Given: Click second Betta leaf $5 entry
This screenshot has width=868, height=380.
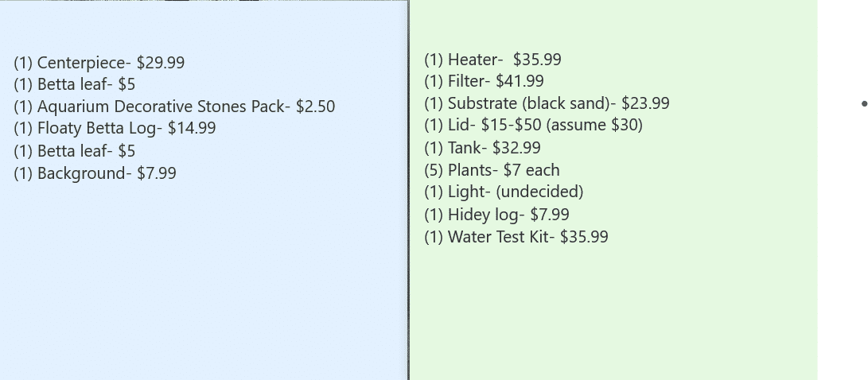Looking at the screenshot, I should pyautogui.click(x=74, y=151).
